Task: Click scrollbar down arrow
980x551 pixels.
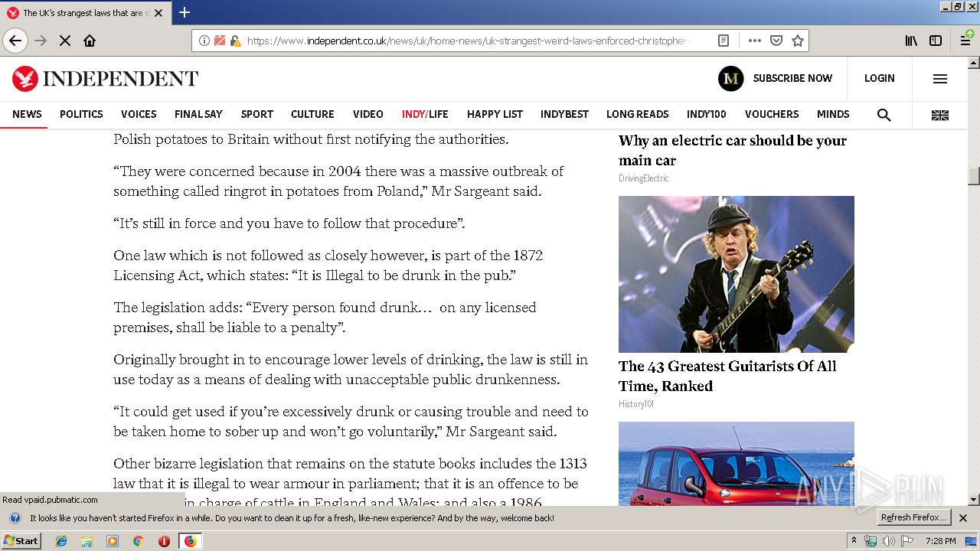Action: coord(974,500)
